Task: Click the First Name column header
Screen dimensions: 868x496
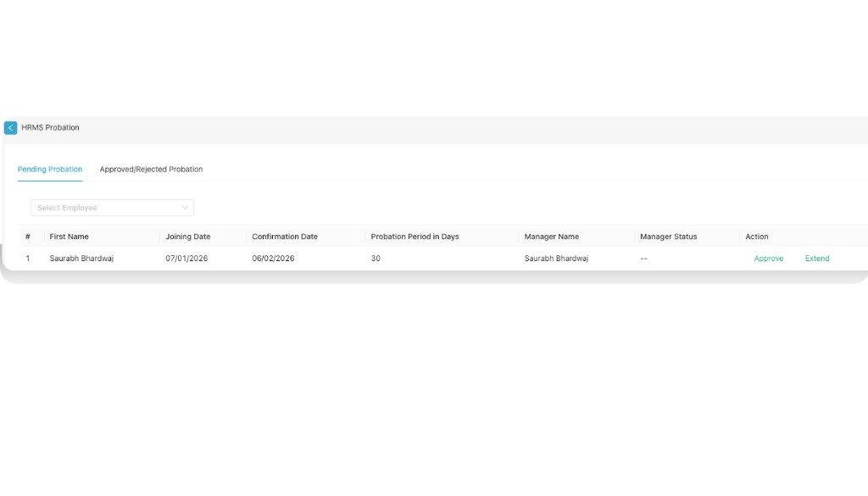Action: coord(69,236)
